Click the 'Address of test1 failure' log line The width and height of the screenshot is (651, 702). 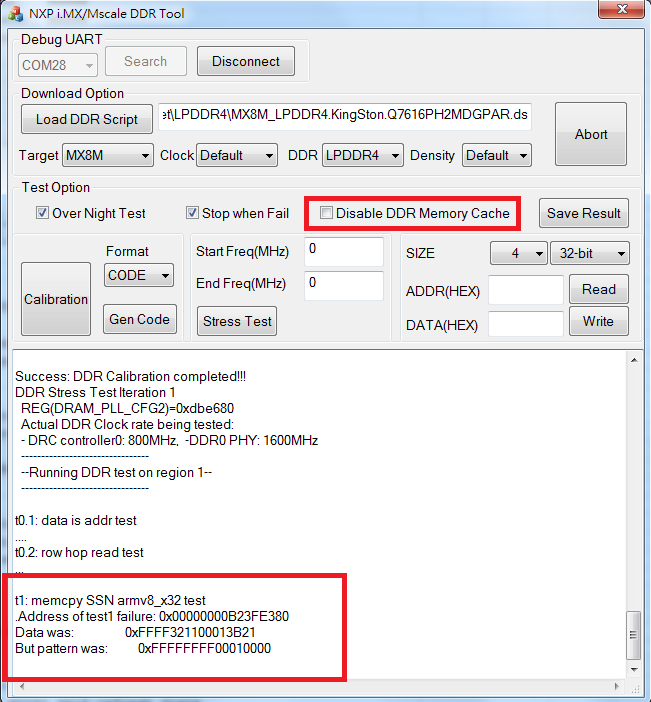152,616
